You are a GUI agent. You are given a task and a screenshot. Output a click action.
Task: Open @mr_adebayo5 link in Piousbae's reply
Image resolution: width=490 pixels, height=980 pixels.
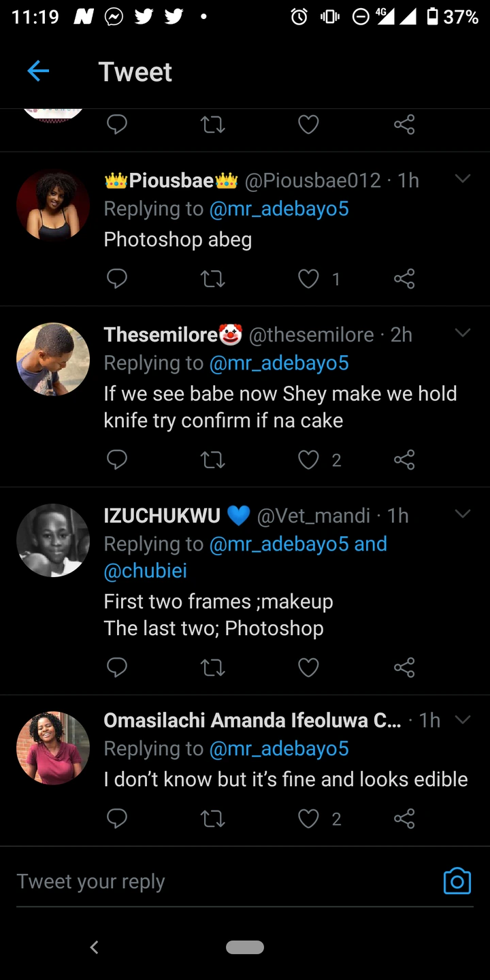point(279,209)
